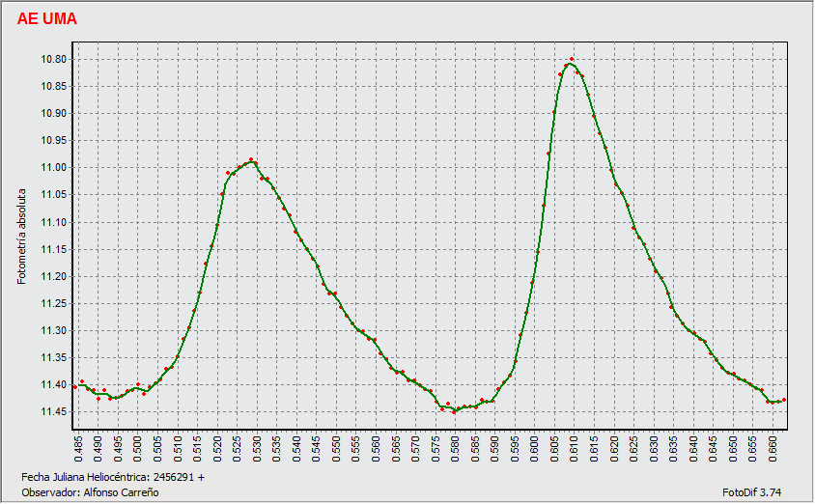815x504 pixels.
Task: Click the 10.80 y-axis tick label
Action: [52, 60]
